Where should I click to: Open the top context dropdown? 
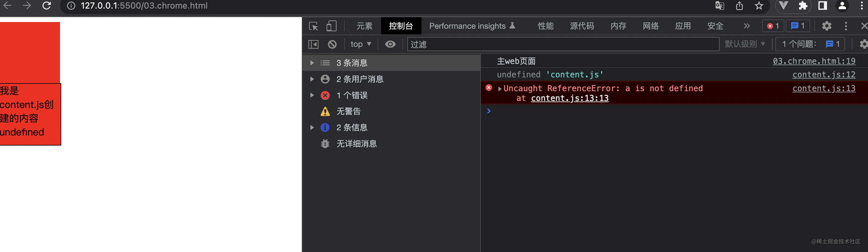(361, 44)
